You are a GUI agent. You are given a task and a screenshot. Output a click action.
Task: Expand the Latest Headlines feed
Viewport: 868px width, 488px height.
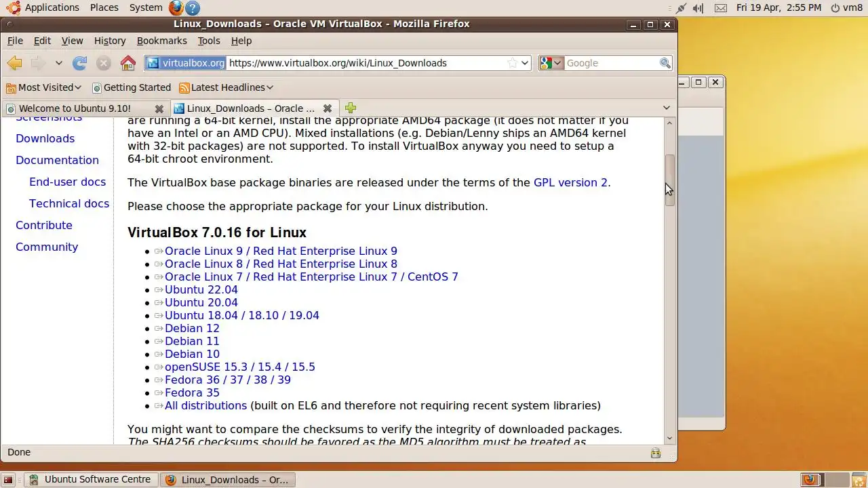click(226, 87)
